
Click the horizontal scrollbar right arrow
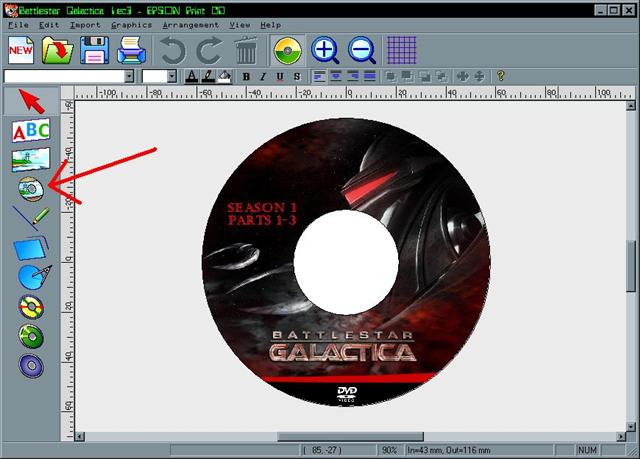621,437
